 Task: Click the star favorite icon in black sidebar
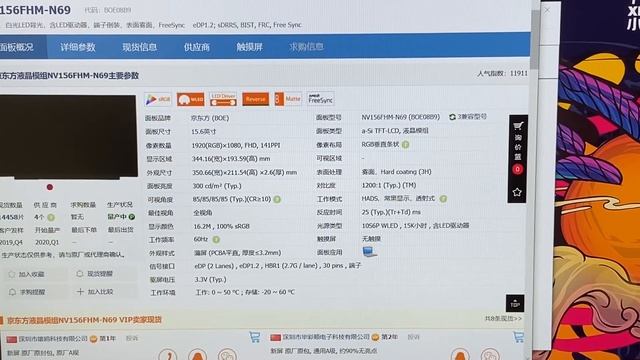[x=517, y=192]
